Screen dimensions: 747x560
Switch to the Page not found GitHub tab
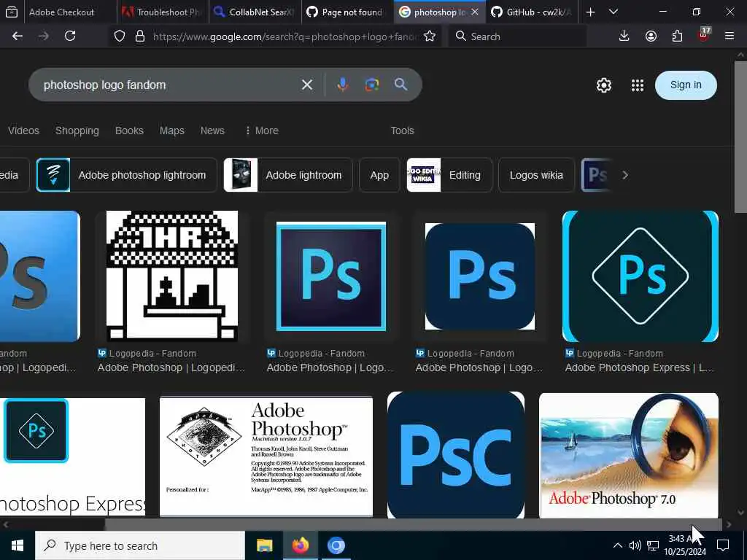(x=348, y=12)
